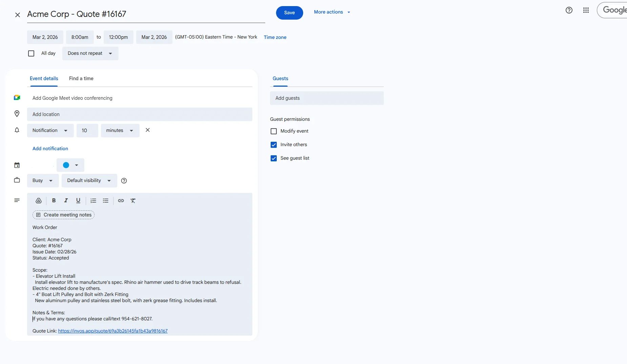
Task: Click the 'Work Order' description line
Action: pyautogui.click(x=45, y=227)
